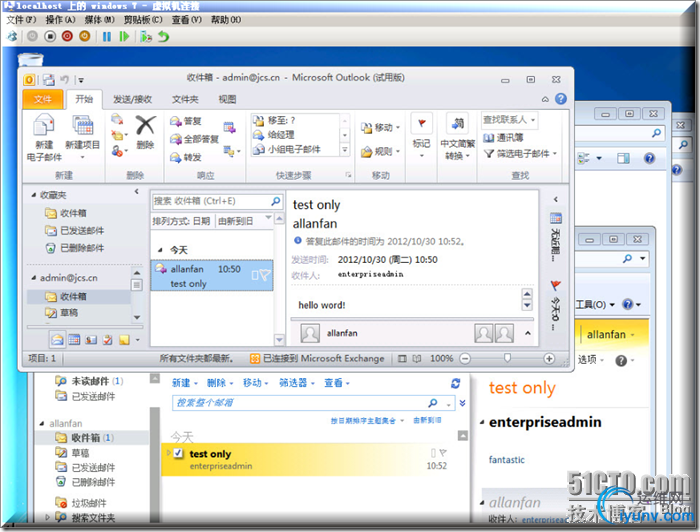This screenshot has width=700, height=532.
Task: Switch to View (视图) tab
Action: (227, 100)
